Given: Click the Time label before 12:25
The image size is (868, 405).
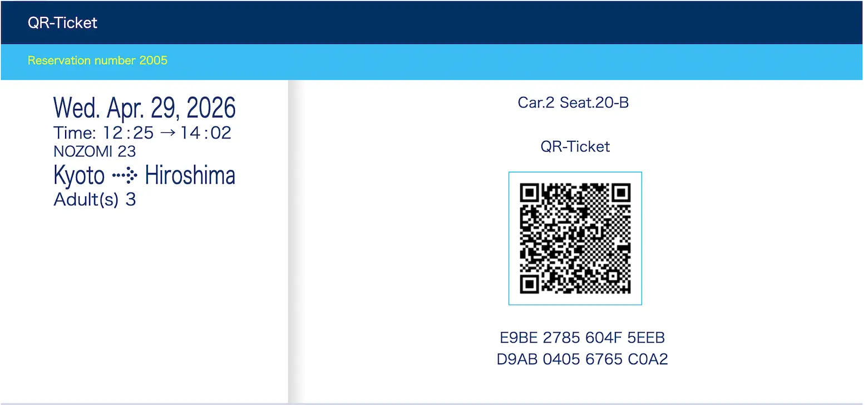Looking at the screenshot, I should point(75,133).
